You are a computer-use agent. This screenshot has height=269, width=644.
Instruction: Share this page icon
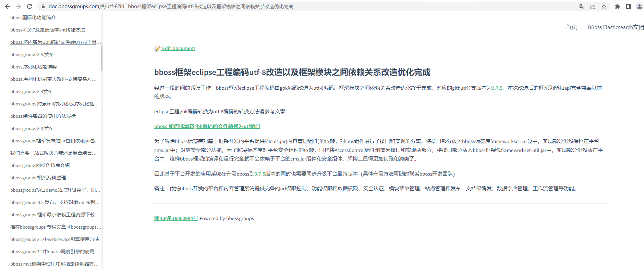[x=593, y=7]
